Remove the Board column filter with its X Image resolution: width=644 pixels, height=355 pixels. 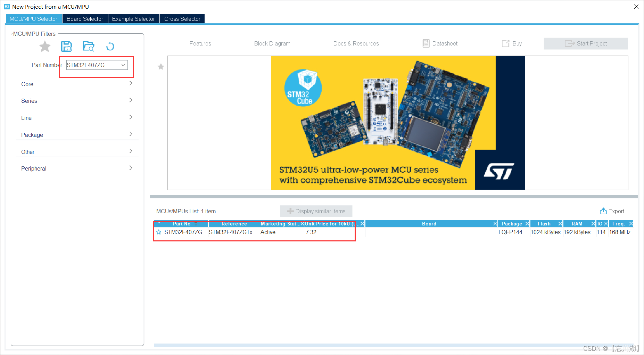pyautogui.click(x=495, y=224)
